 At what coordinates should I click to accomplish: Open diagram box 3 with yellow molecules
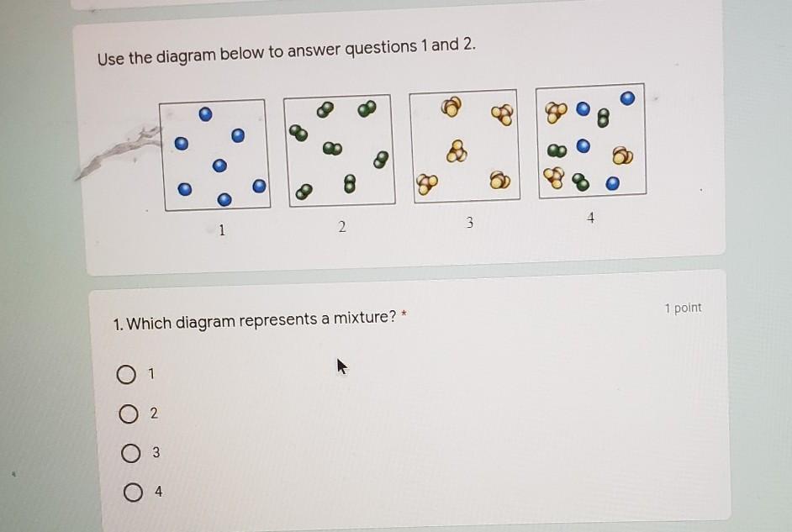[x=464, y=145]
